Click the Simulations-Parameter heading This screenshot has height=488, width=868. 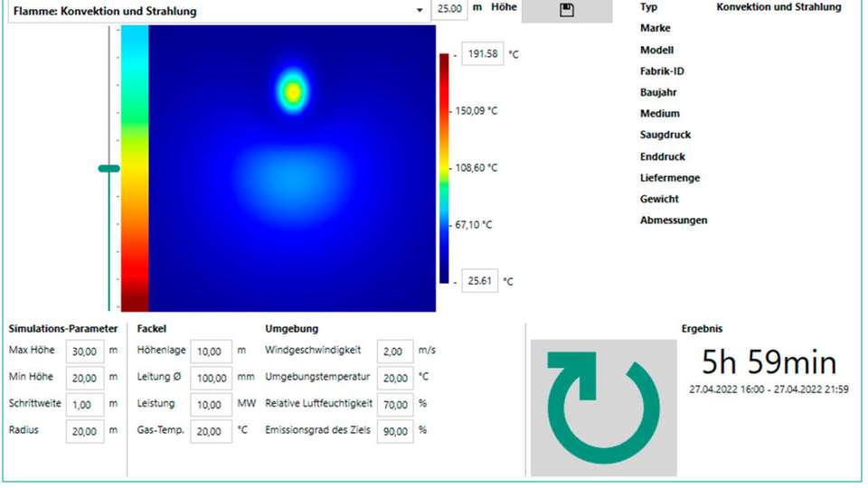click(x=63, y=329)
